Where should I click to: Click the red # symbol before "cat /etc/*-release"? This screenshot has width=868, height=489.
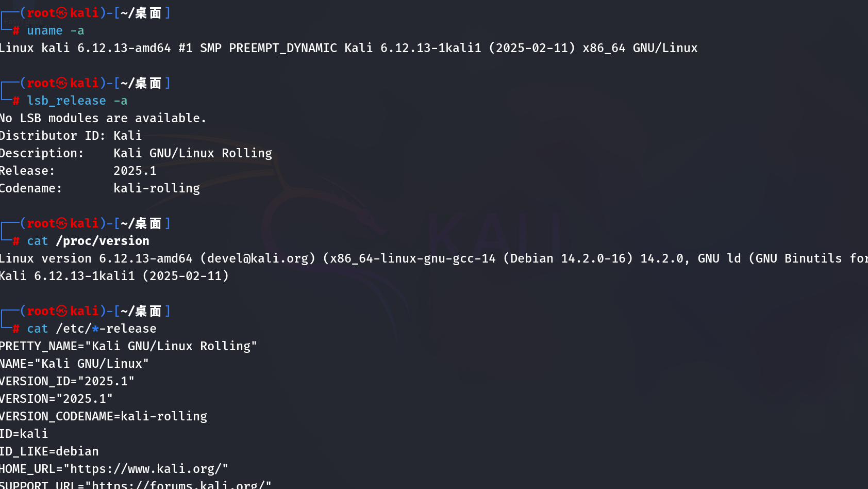point(16,329)
